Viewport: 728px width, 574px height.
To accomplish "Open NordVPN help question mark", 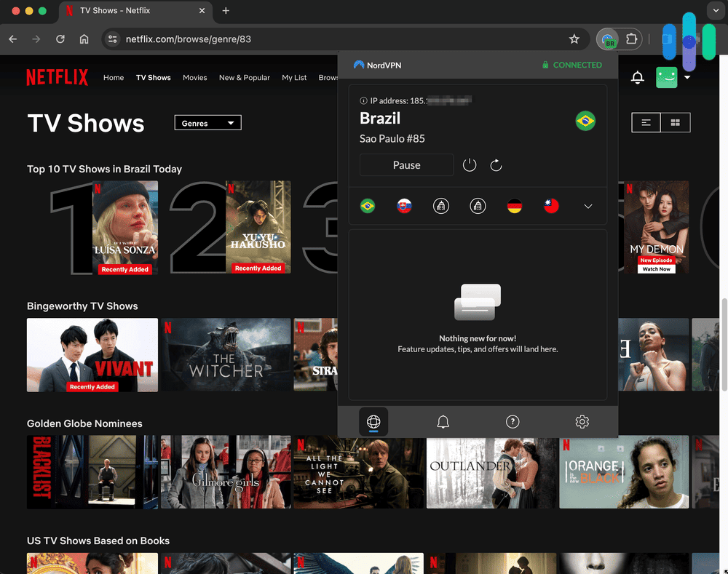I will point(513,421).
